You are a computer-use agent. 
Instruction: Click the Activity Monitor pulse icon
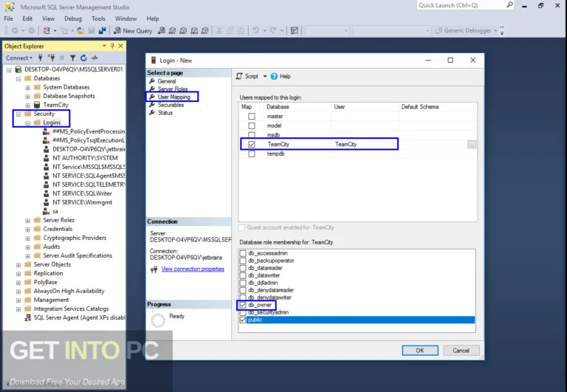pos(94,58)
